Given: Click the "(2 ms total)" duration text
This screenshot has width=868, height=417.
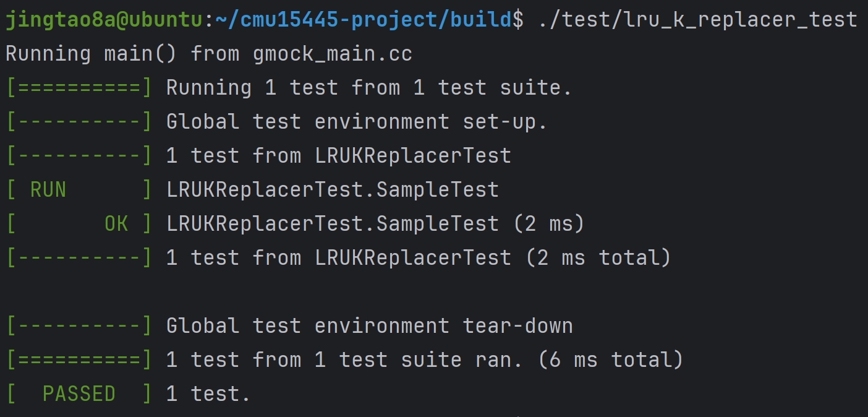Looking at the screenshot, I should click(x=598, y=257).
